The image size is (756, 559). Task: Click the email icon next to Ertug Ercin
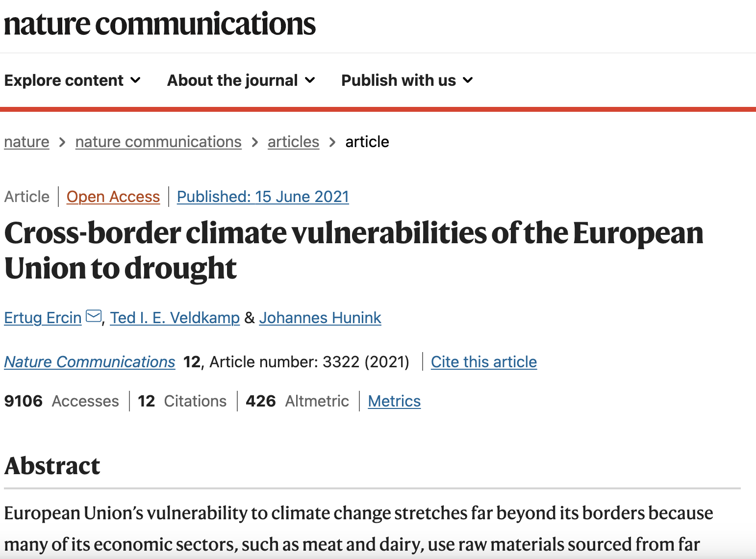point(92,316)
